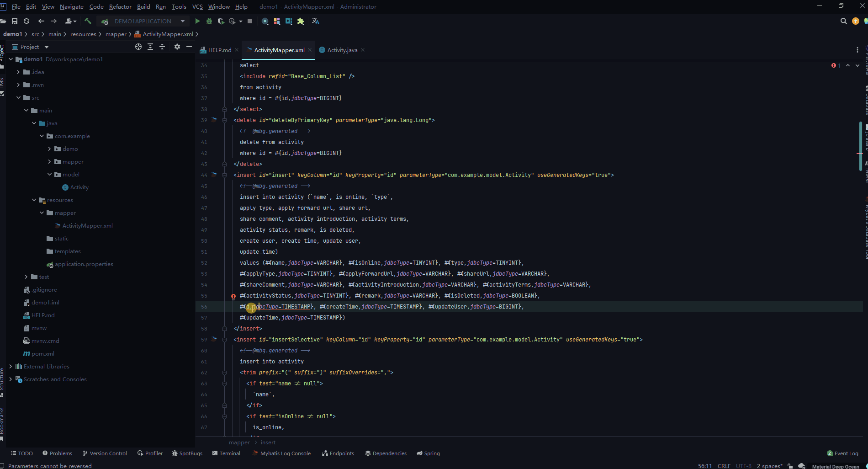
Task: Select Opened File in the Project panel
Action: 138,47
